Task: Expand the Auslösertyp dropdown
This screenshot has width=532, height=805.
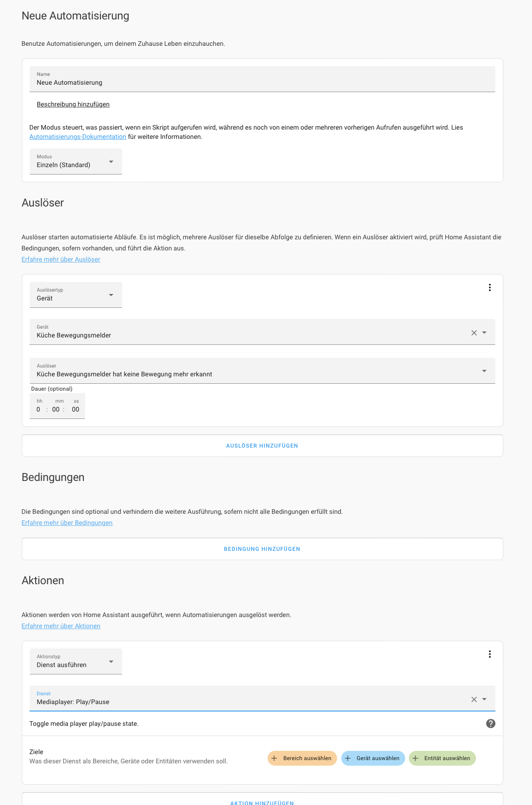Action: click(76, 295)
